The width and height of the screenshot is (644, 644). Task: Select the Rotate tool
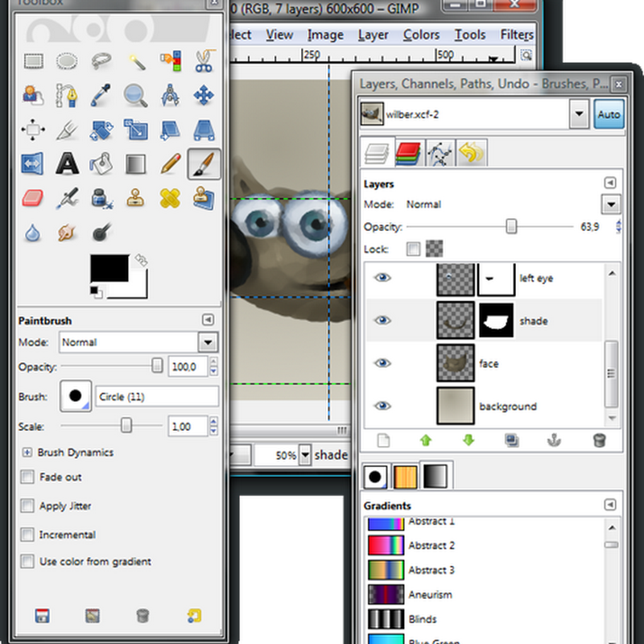[101, 130]
